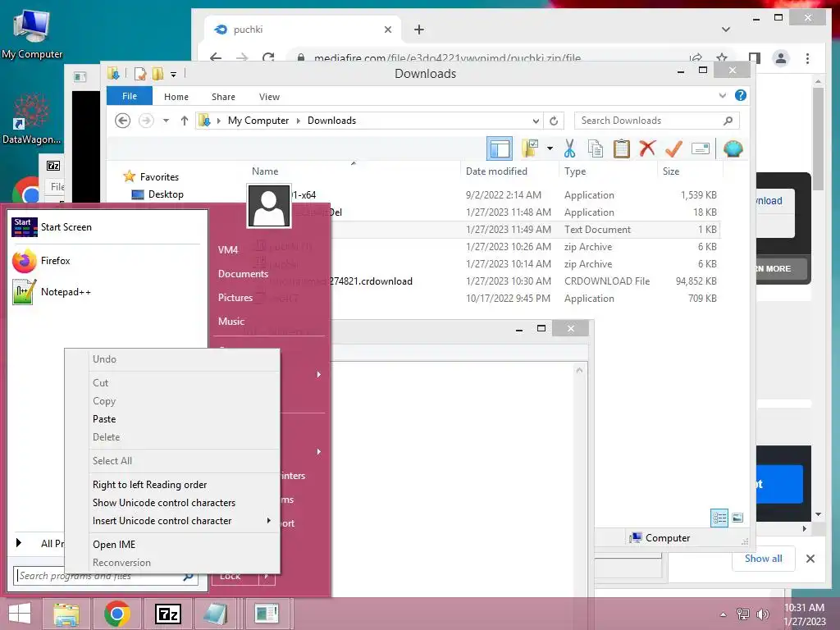The width and height of the screenshot is (840, 630).
Task: Refresh the Downloads folder
Action: click(x=554, y=121)
